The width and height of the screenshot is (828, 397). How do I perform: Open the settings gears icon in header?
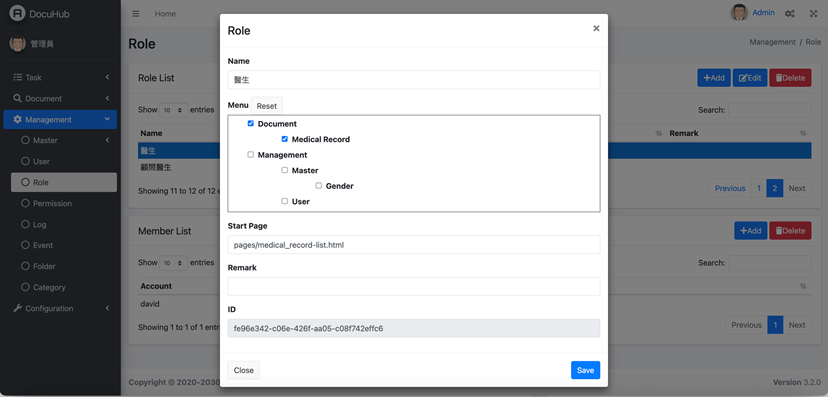790,13
